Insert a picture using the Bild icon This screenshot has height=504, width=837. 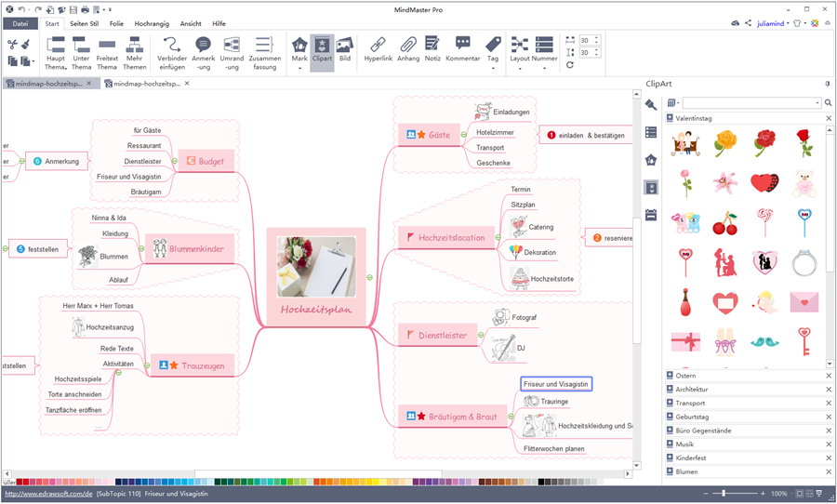coord(345,50)
